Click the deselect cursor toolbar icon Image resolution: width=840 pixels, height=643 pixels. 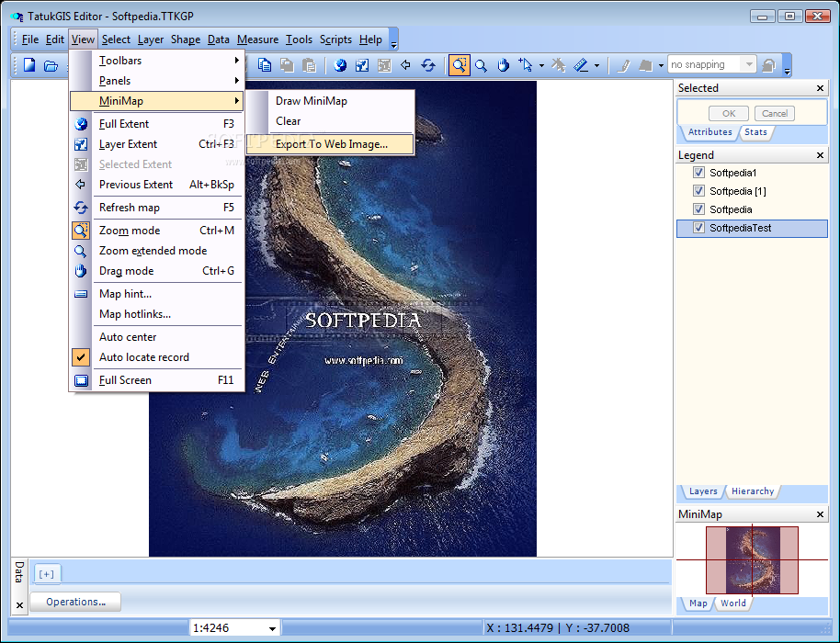[559, 65]
